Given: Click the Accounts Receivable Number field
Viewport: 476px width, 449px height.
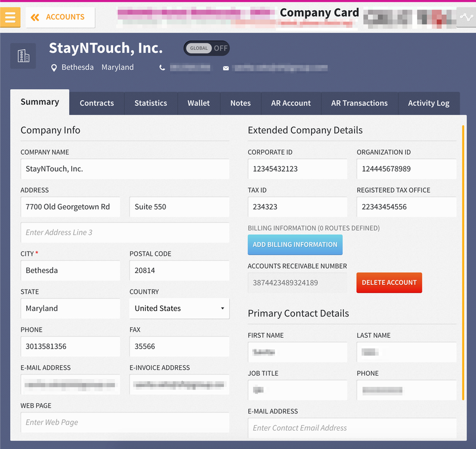Looking at the screenshot, I should coord(297,282).
